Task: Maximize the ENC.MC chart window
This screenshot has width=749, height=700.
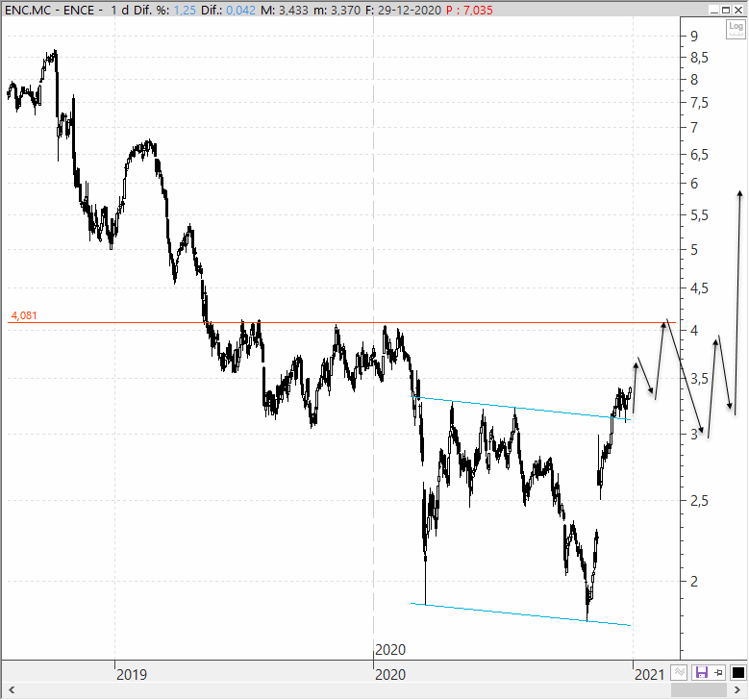Action: click(726, 10)
